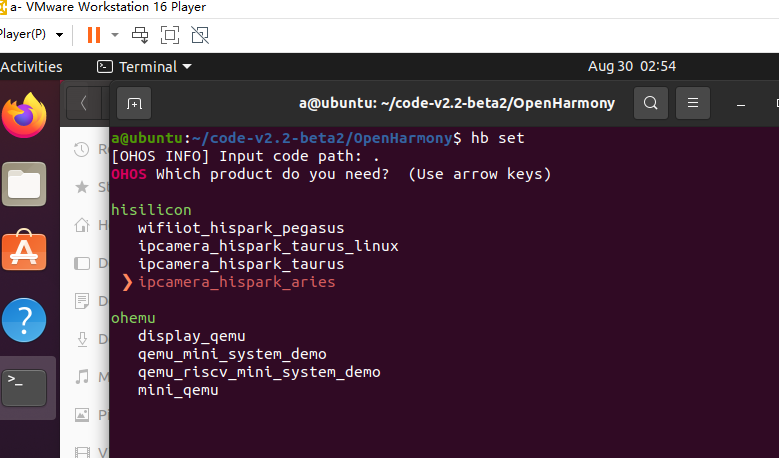Open Ubuntu Software from the dock

click(x=24, y=252)
